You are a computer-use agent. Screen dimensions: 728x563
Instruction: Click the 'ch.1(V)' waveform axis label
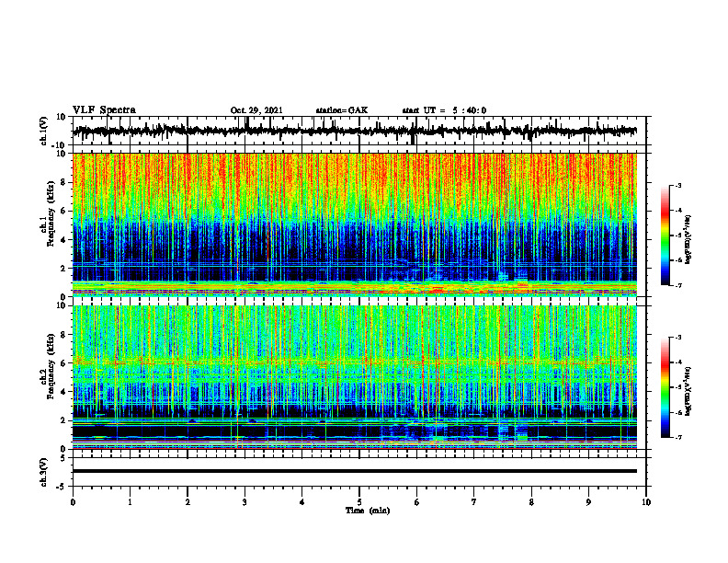point(44,131)
